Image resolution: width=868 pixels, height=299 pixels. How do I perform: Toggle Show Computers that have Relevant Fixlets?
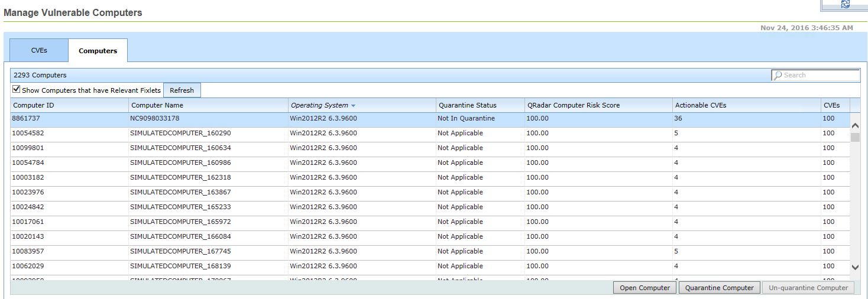coord(17,90)
